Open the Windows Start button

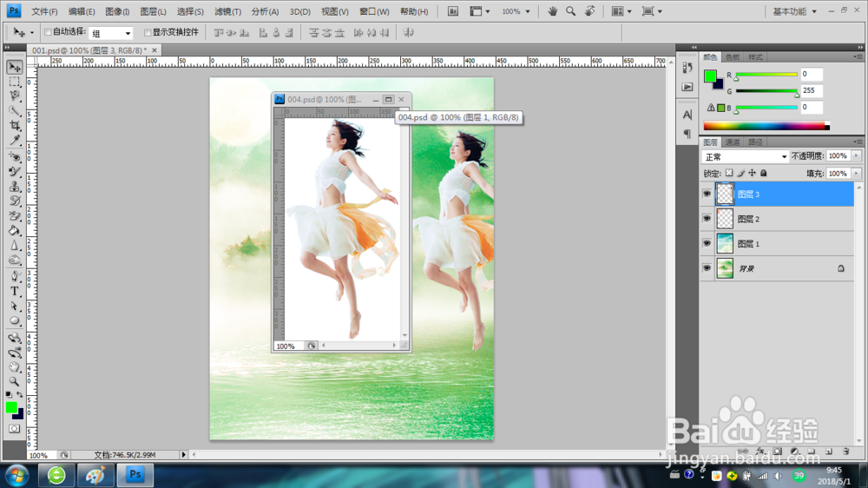coord(16,476)
